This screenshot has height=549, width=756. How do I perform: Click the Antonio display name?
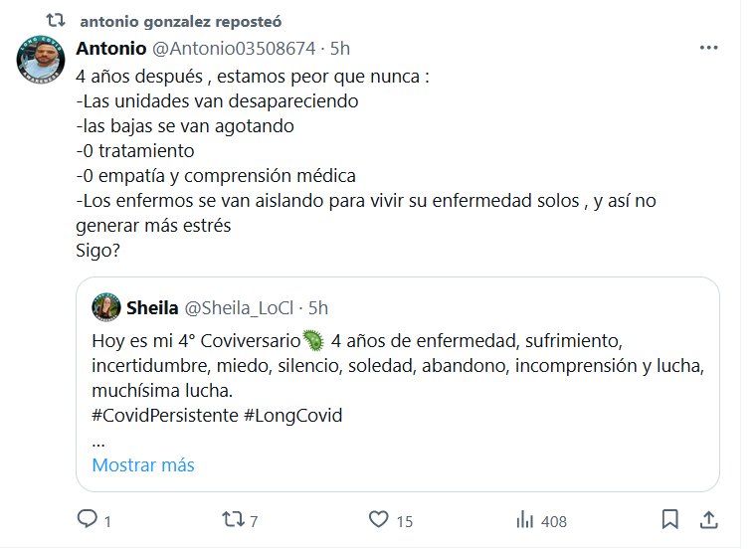(x=109, y=49)
